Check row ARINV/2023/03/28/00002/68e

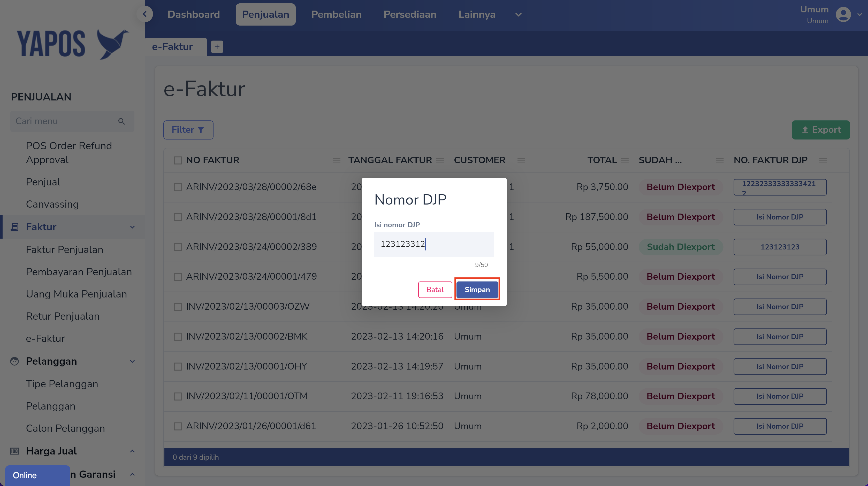(178, 187)
